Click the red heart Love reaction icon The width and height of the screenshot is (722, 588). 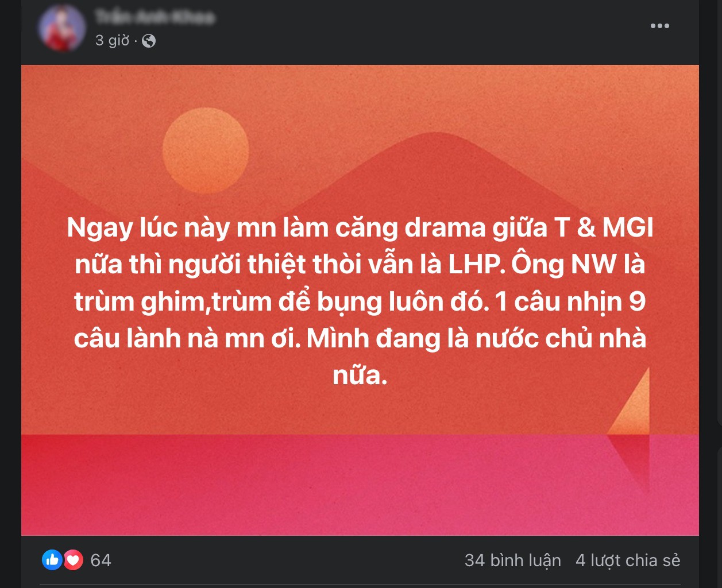coord(74,560)
